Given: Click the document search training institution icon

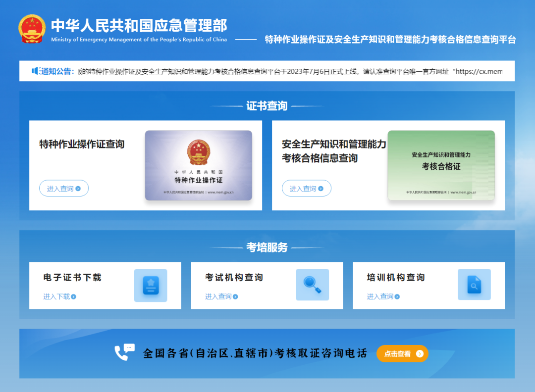Looking at the screenshot, I should pos(474,285).
